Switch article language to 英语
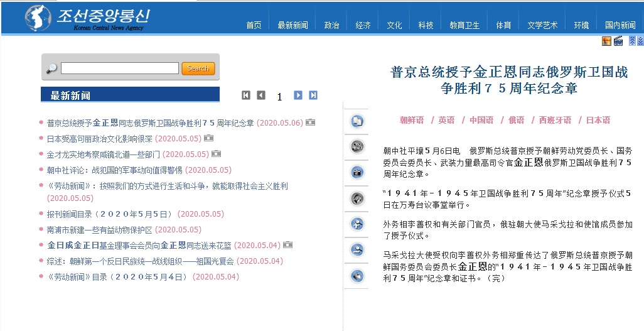This screenshot has height=331, width=644. [446, 120]
